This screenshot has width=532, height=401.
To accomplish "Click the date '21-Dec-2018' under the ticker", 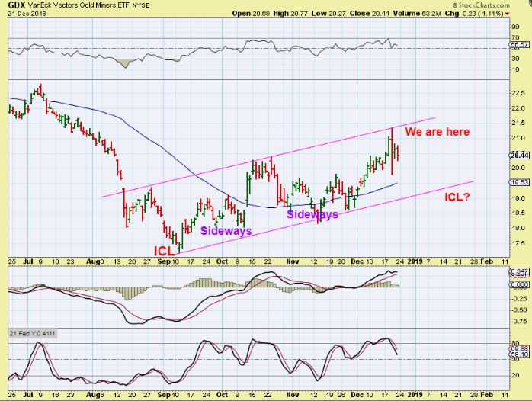I will click(x=27, y=14).
